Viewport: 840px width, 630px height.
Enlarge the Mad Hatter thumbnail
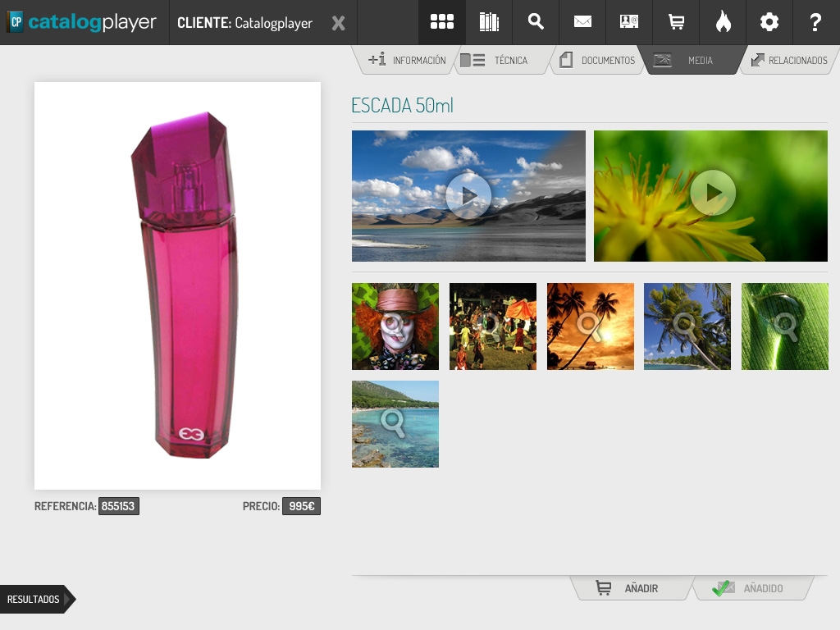(x=395, y=326)
